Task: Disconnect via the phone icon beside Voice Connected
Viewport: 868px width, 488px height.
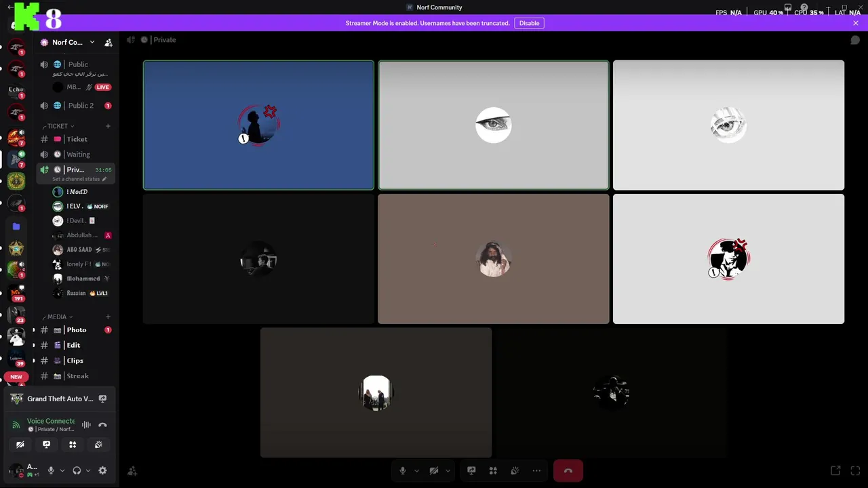Action: 102,425
